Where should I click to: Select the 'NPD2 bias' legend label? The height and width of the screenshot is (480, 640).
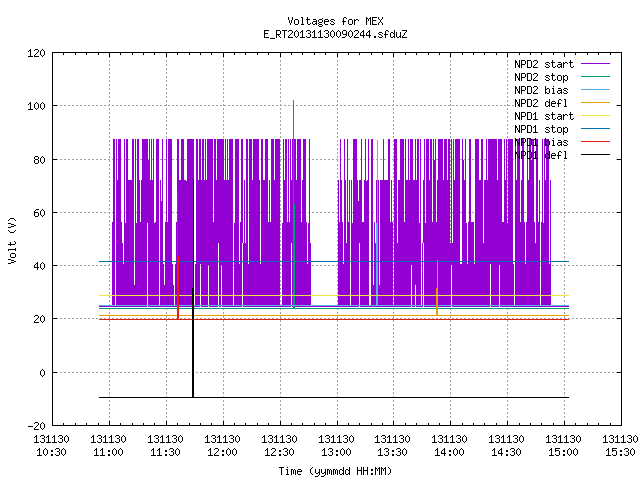tap(541, 90)
